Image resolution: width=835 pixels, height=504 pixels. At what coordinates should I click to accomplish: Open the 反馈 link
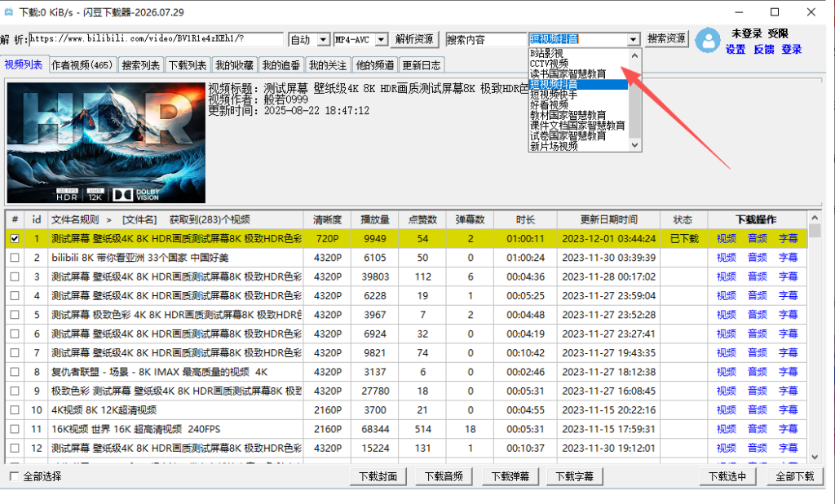(x=763, y=50)
